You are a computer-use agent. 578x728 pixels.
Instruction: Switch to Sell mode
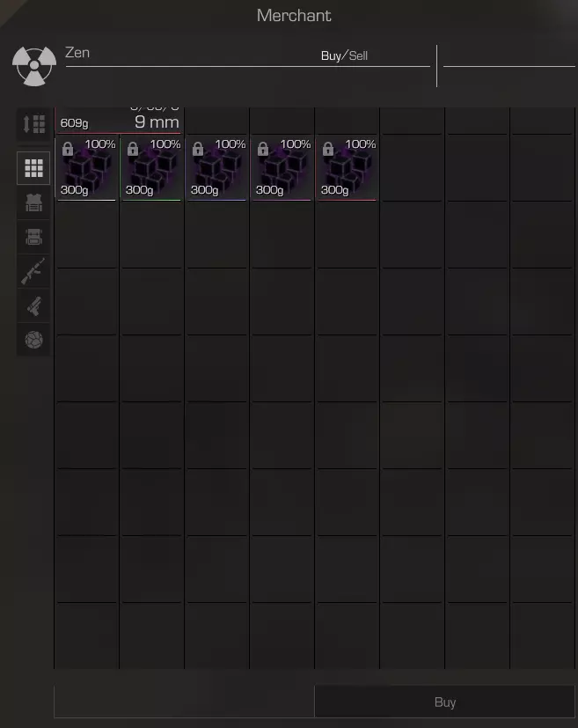[358, 55]
